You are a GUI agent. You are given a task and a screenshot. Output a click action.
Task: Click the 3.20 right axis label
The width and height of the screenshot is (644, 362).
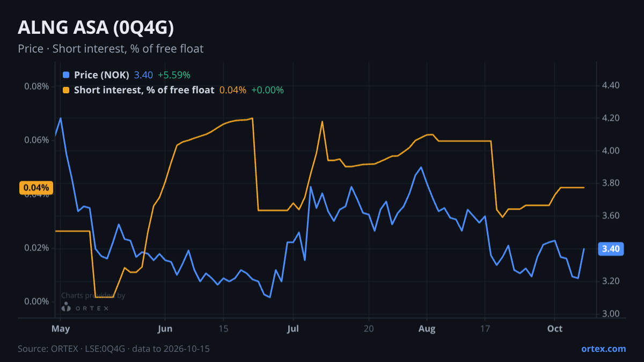pos(611,281)
